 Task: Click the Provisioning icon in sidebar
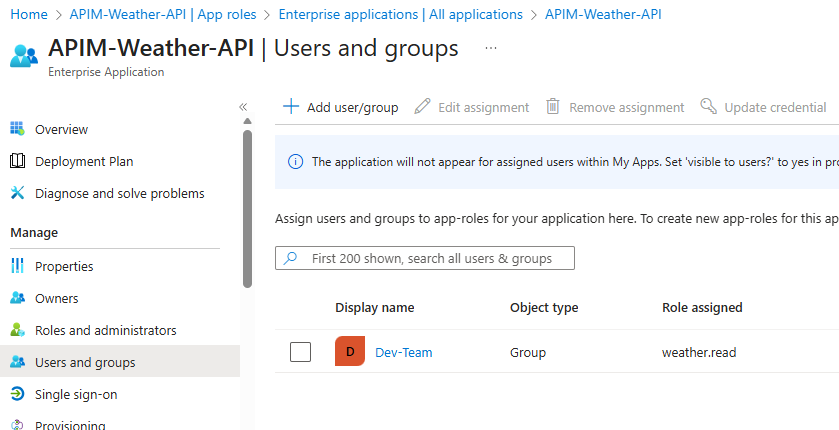17,425
